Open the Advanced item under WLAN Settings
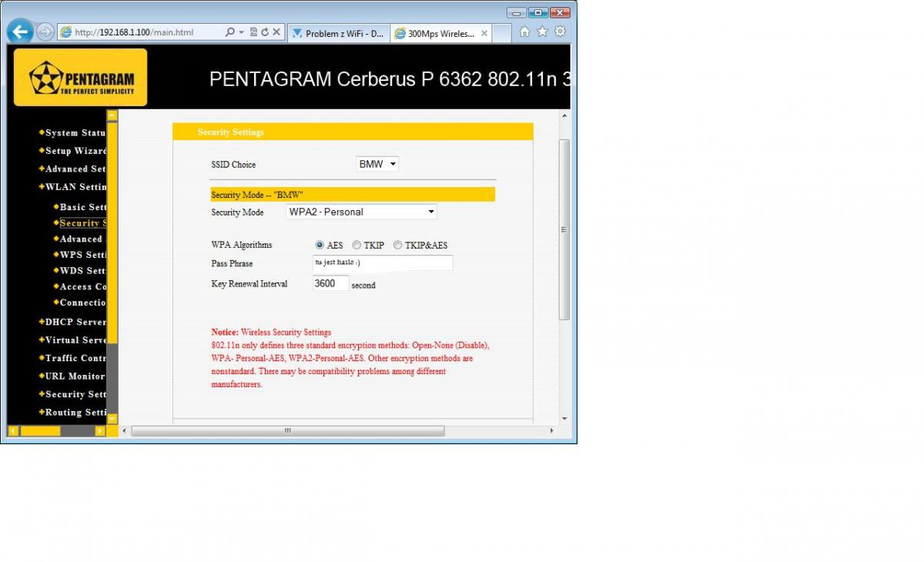The width and height of the screenshot is (924, 562). point(80,239)
